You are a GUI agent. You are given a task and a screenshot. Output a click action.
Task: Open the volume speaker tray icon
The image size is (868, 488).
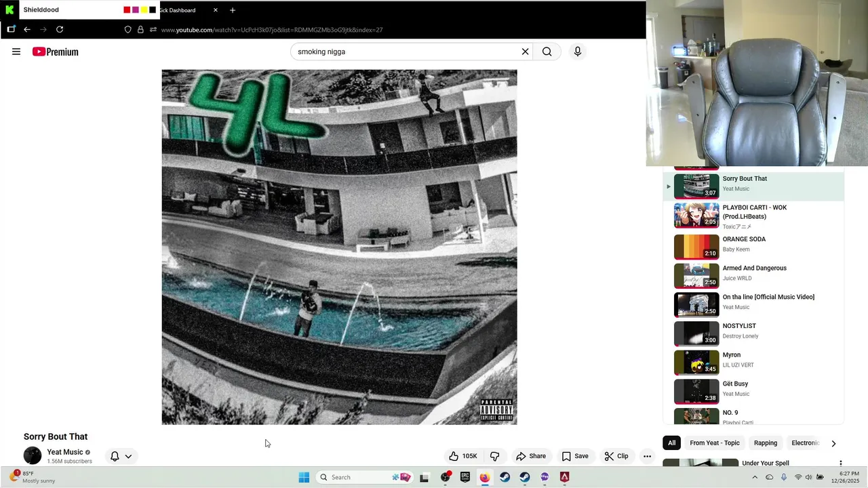[808, 477]
